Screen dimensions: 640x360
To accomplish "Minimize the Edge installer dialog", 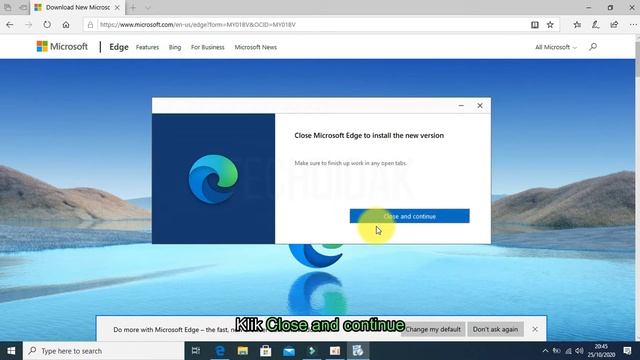I will 461,106.
